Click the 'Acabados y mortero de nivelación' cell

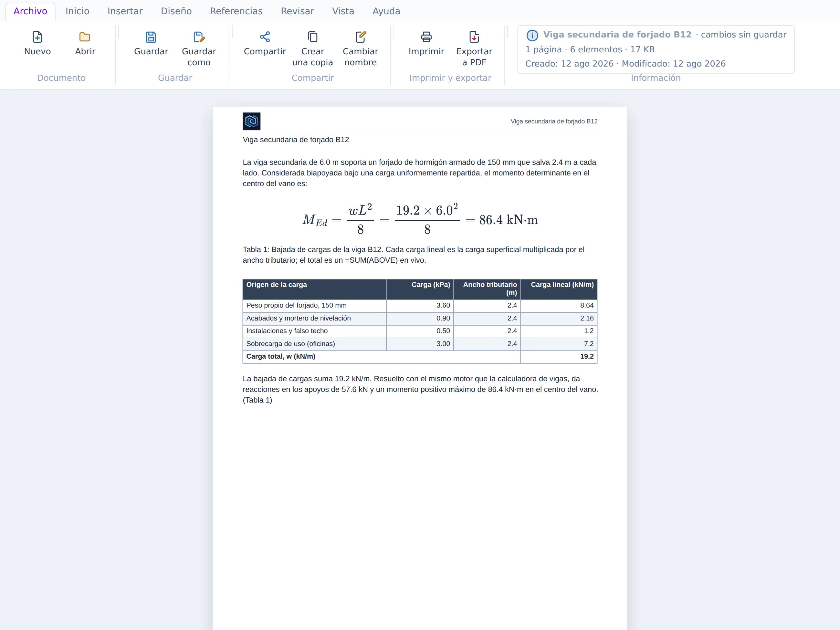point(314,319)
